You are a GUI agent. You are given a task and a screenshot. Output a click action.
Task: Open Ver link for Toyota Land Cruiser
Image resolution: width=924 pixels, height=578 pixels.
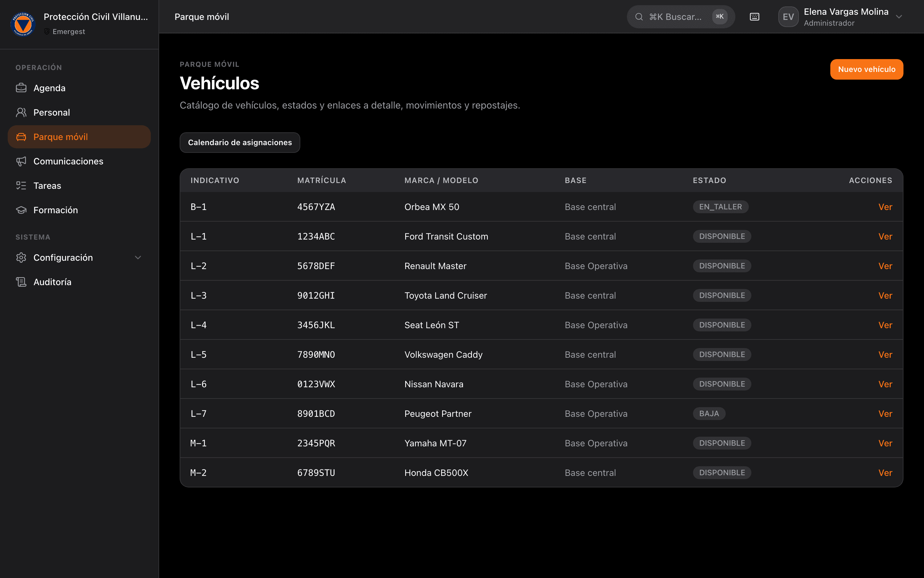[x=885, y=295]
